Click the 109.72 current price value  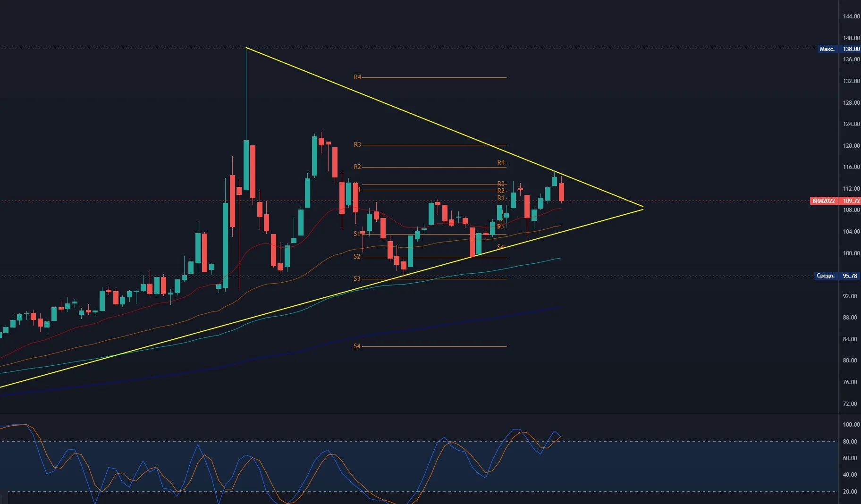[851, 201]
